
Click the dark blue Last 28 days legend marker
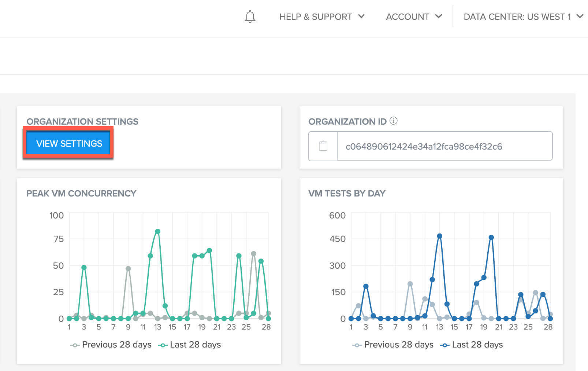(x=445, y=345)
